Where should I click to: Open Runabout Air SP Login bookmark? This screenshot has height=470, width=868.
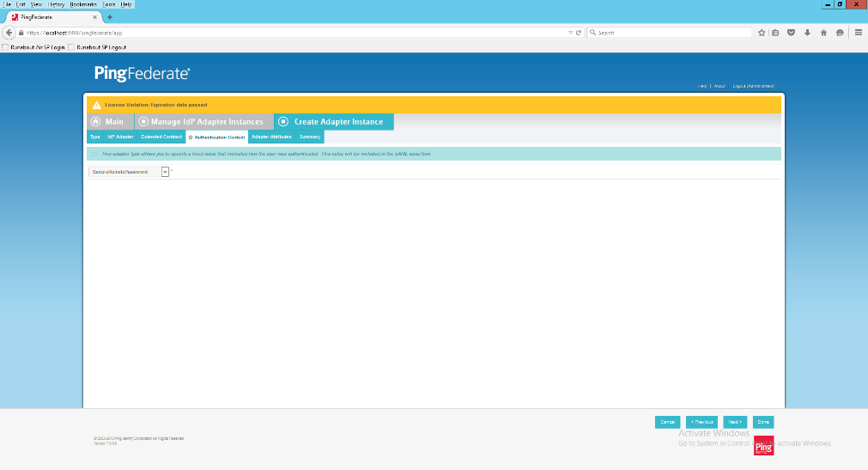click(x=33, y=47)
